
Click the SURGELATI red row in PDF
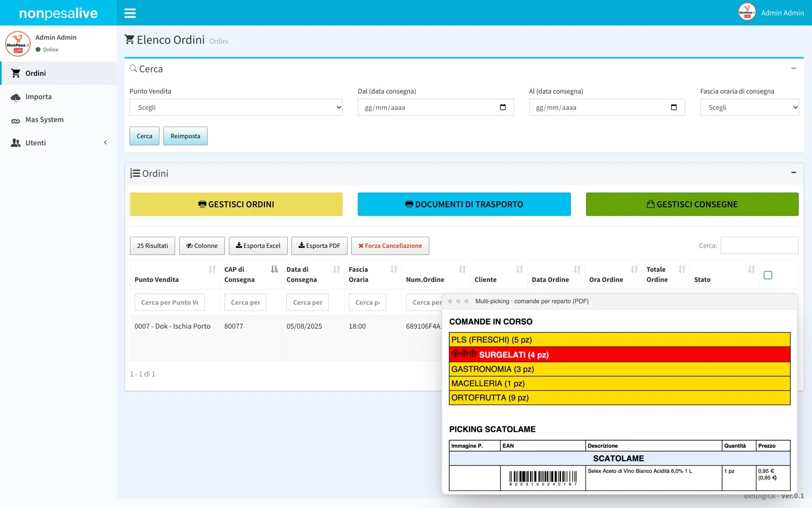[620, 355]
